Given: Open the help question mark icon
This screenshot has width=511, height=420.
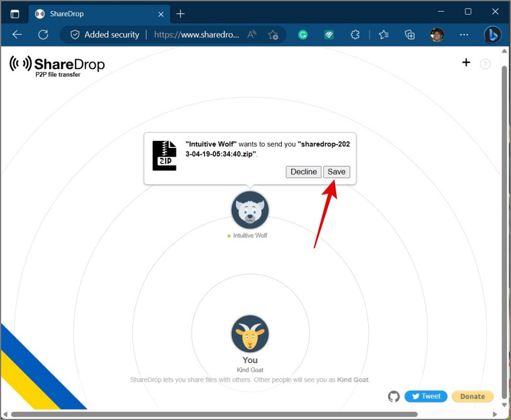Looking at the screenshot, I should (x=485, y=64).
